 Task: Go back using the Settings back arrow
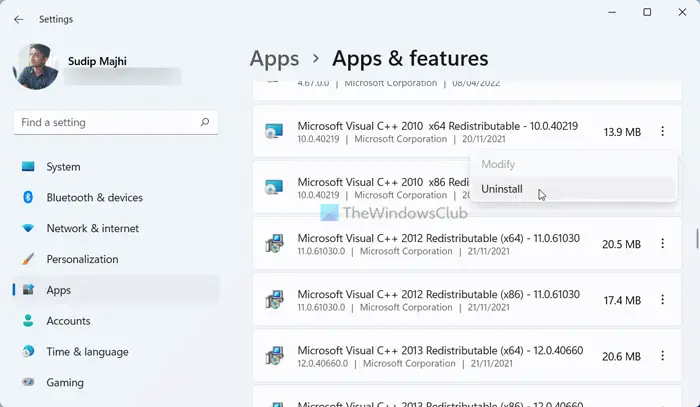[18, 19]
